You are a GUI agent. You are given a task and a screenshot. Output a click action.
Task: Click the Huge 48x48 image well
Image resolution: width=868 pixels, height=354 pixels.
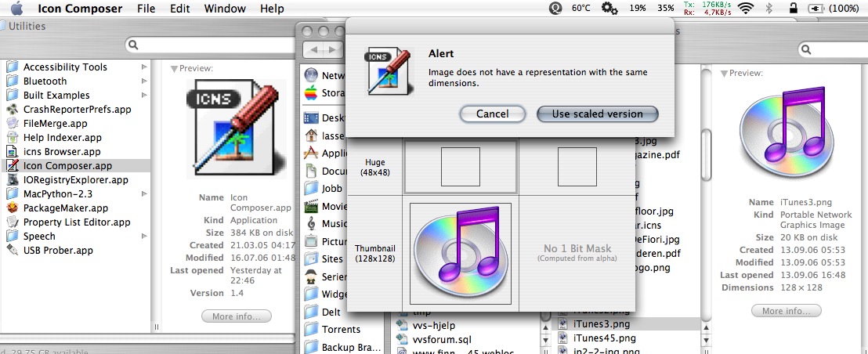click(x=461, y=167)
